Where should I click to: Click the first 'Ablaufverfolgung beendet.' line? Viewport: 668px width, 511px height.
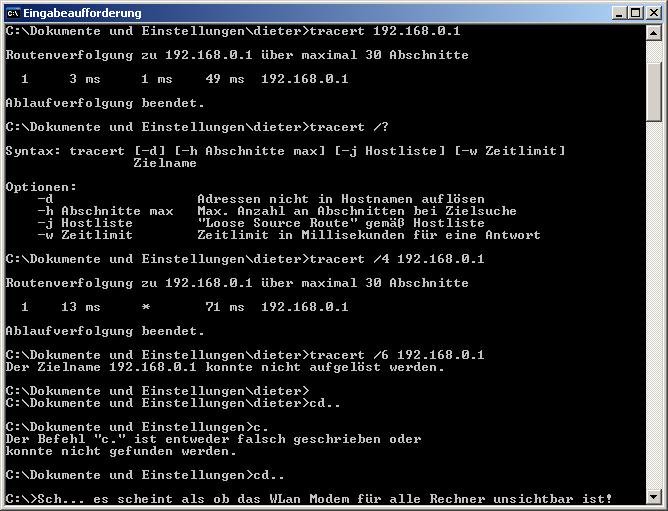tap(105, 103)
